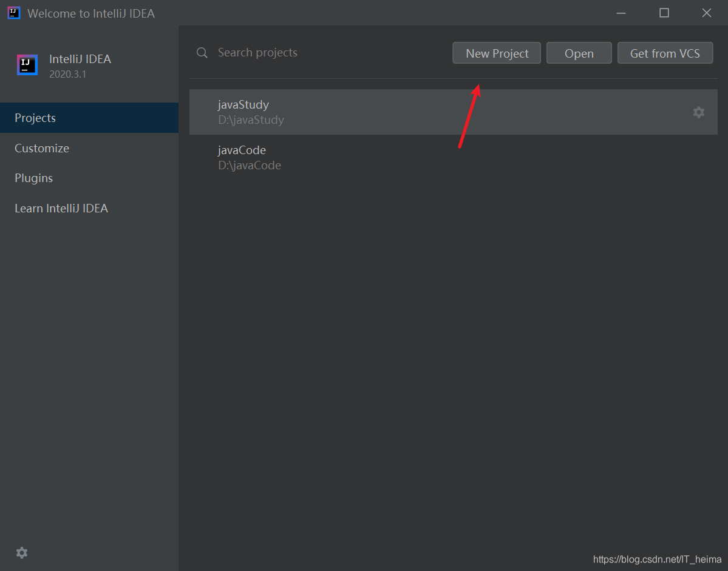The image size is (728, 571).
Task: Click the Open button
Action: click(579, 53)
